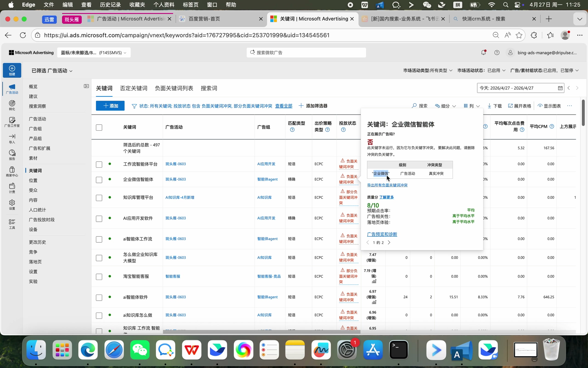Click the filter funnel icon
The width and height of the screenshot is (588, 368).
pyautogui.click(x=134, y=106)
